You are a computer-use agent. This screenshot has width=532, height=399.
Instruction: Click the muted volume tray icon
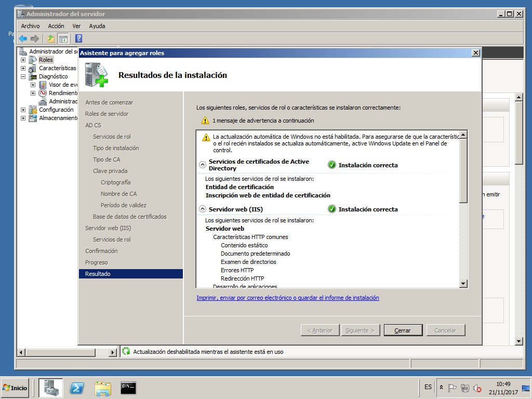coord(477,388)
